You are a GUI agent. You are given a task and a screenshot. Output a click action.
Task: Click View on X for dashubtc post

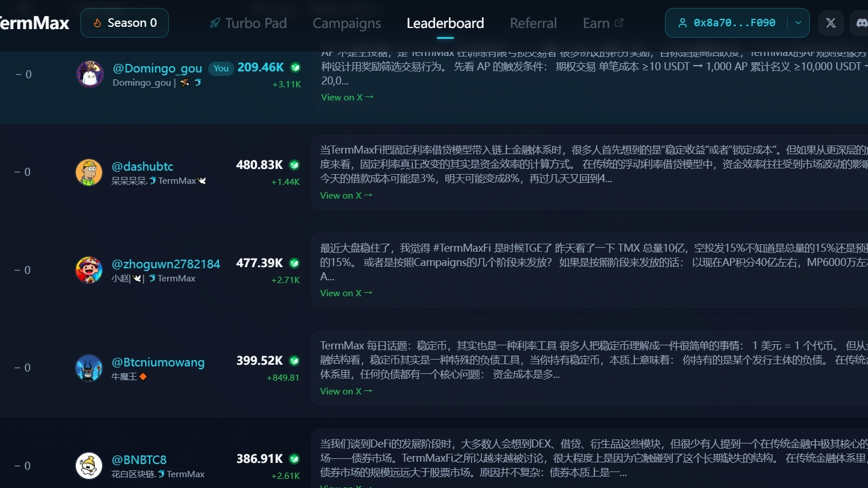pos(346,195)
